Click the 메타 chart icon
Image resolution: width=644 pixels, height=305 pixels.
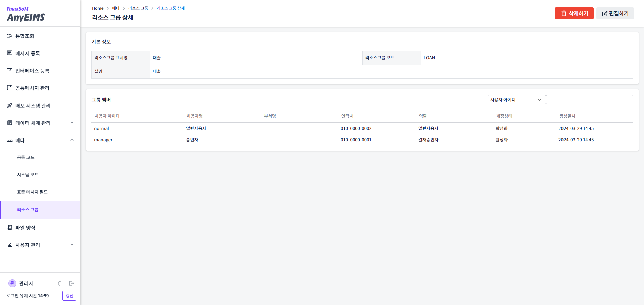10,140
